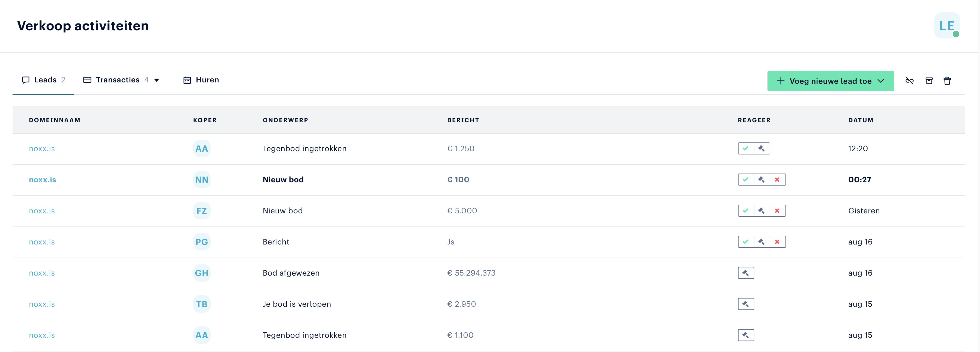Click the gavel icon in the 12:20 row
Image resolution: width=980 pixels, height=352 pixels.
pos(762,148)
